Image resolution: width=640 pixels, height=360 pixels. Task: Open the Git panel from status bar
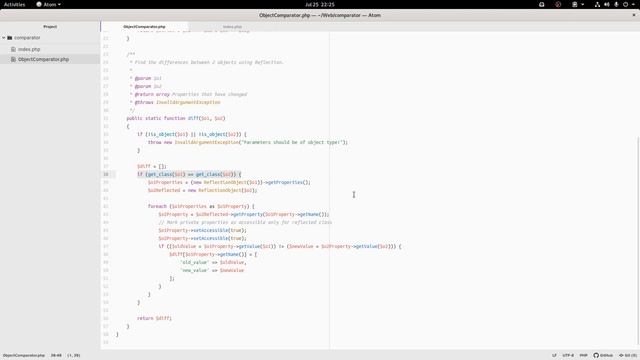(x=628, y=356)
